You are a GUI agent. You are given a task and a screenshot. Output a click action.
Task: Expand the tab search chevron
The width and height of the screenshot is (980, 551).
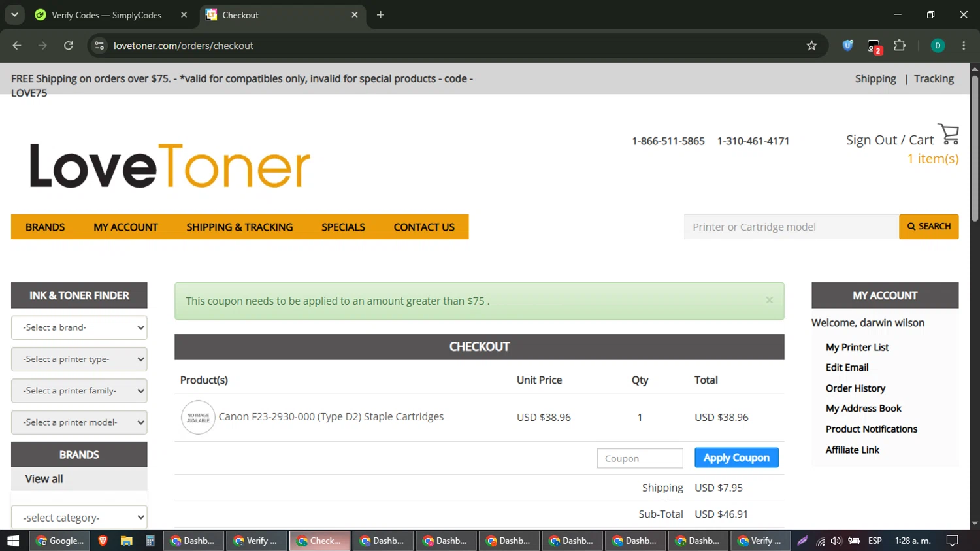point(14,15)
